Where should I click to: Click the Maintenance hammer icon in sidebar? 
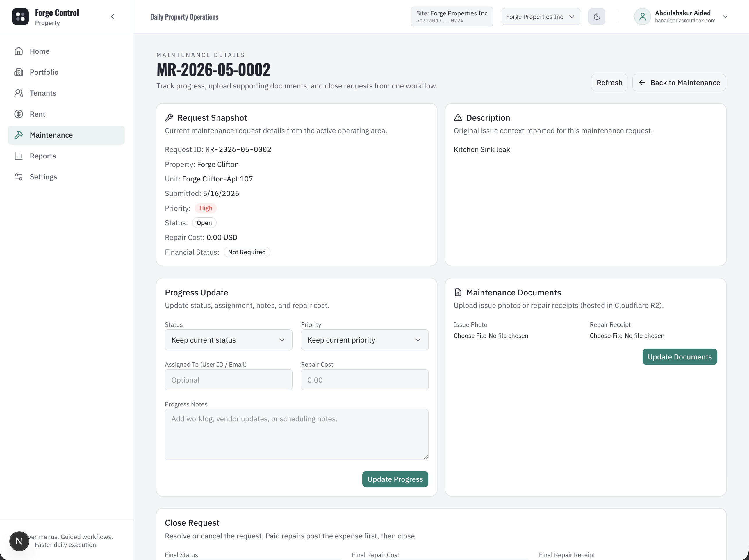tap(19, 135)
